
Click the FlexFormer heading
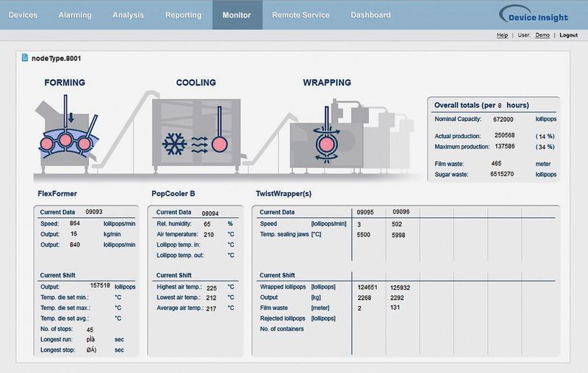click(x=57, y=194)
